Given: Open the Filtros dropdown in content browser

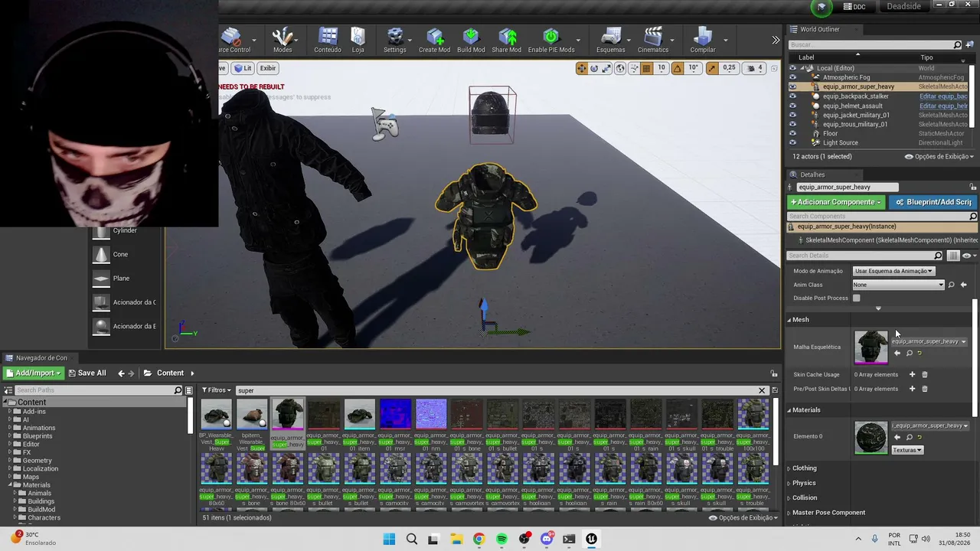Looking at the screenshot, I should point(216,390).
